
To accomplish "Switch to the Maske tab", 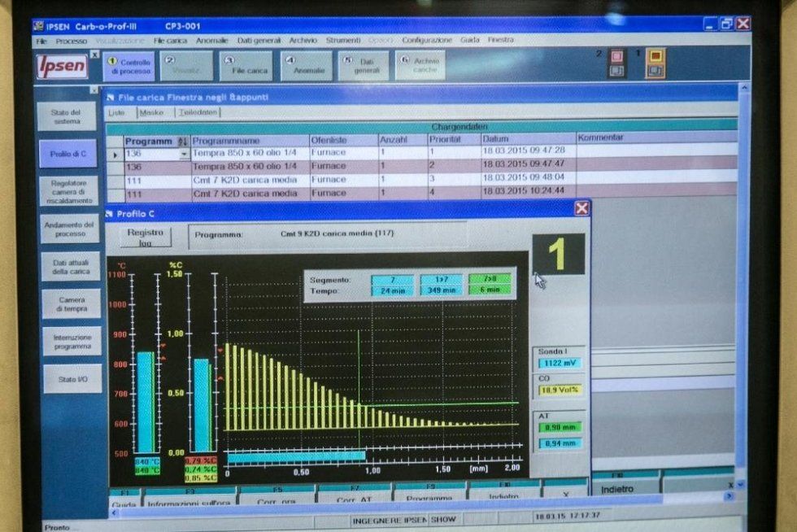I will pyautogui.click(x=151, y=112).
